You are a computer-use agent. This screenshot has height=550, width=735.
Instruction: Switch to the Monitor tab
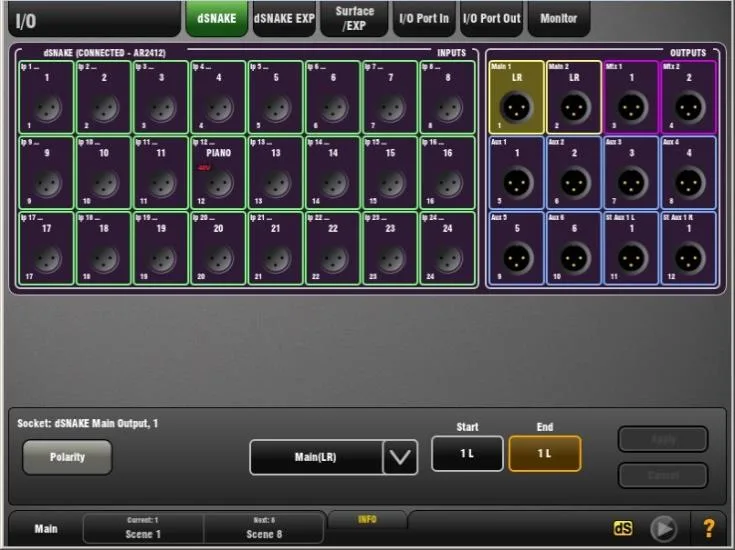point(558,19)
